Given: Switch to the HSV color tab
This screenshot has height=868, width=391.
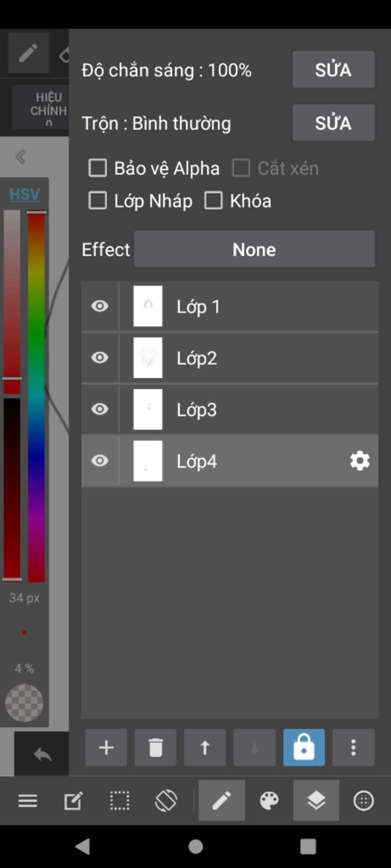Looking at the screenshot, I should pyautogui.click(x=24, y=194).
